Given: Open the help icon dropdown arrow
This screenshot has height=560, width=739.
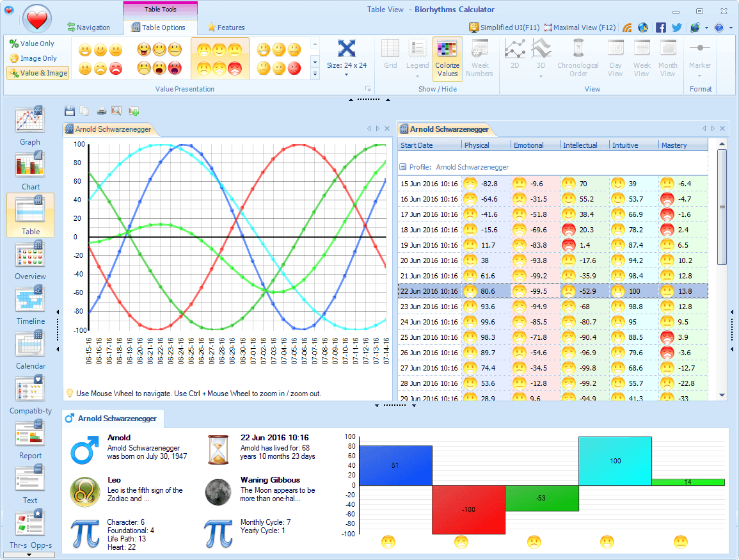Looking at the screenshot, I should [x=730, y=28].
